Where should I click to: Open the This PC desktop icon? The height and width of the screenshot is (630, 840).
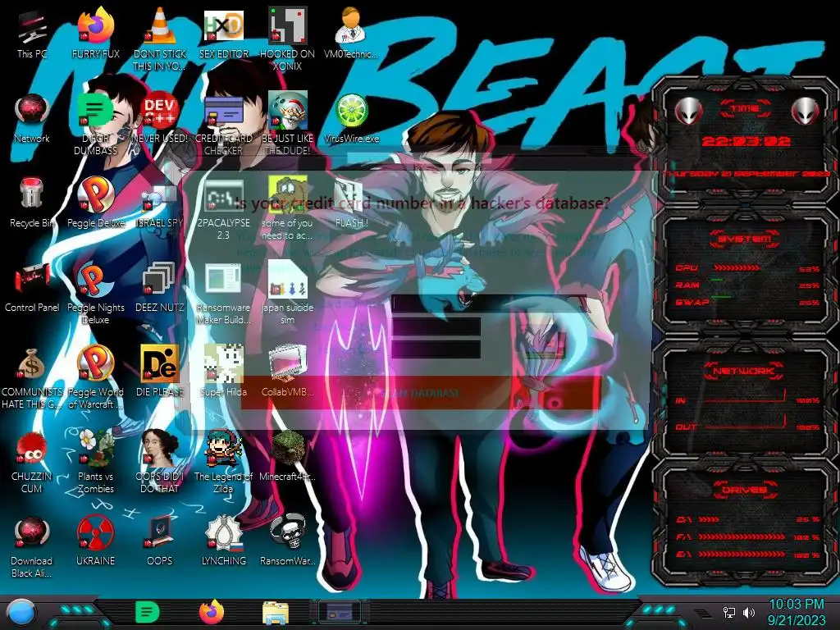(x=32, y=33)
